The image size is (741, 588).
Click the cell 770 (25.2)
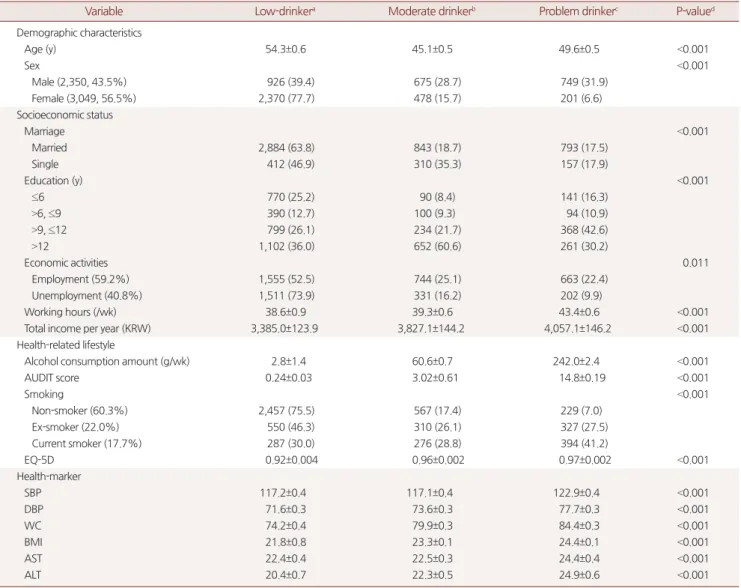[x=291, y=197]
